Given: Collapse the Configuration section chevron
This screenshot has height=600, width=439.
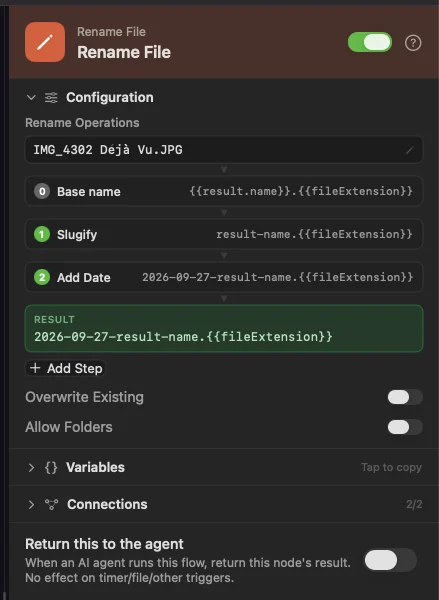Looking at the screenshot, I should coord(31,98).
